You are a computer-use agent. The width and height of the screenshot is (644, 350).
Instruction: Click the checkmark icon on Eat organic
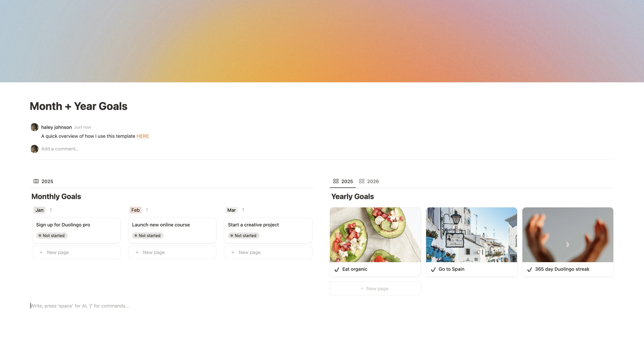click(x=337, y=269)
